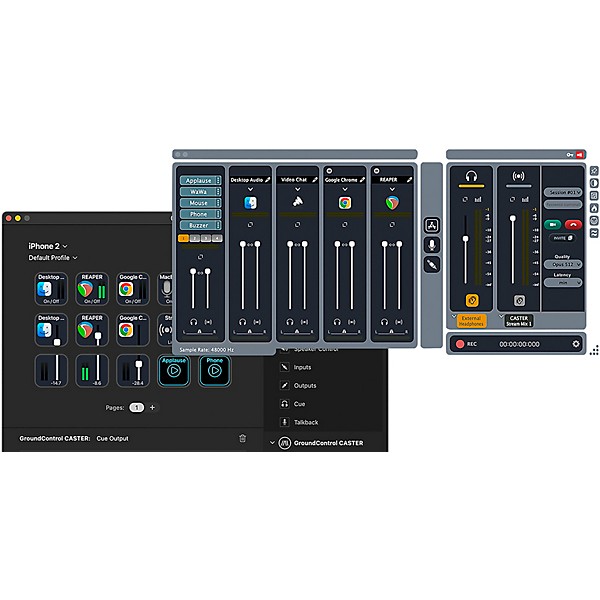Click the trash icon in remote editor
The image size is (600, 600).
[x=243, y=438]
